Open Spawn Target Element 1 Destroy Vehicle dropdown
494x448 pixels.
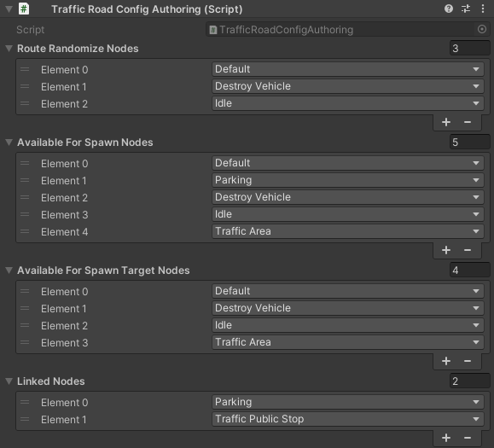348,308
